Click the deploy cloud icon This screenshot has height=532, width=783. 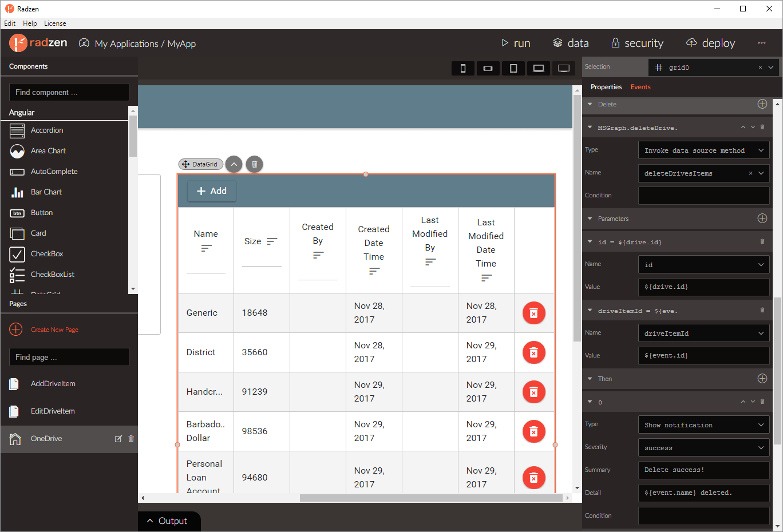point(691,43)
